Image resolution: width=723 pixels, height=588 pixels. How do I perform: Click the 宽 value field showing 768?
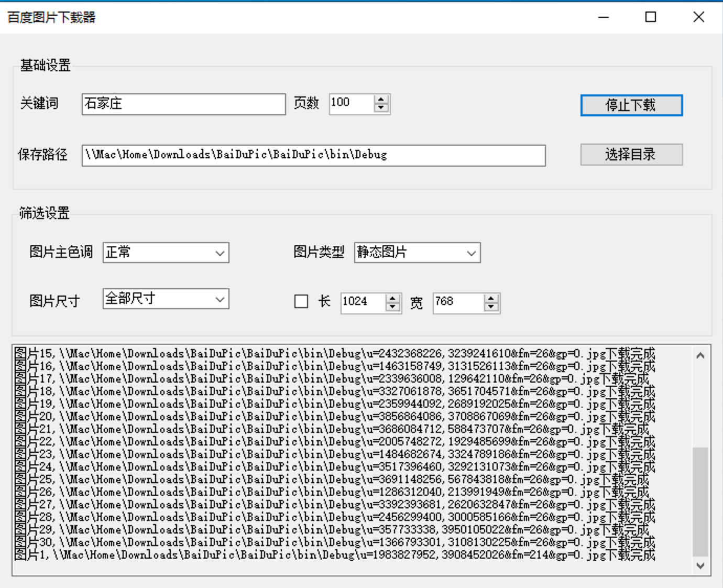coord(459,303)
